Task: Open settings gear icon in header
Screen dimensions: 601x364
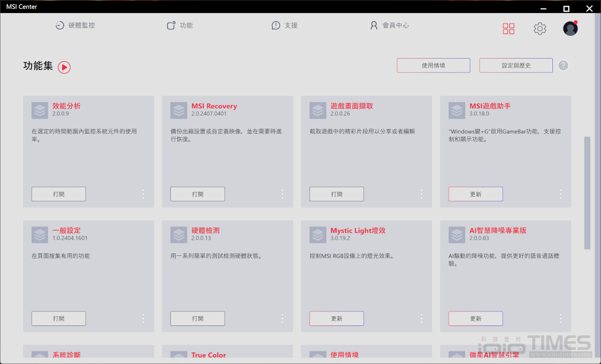Action: pyautogui.click(x=540, y=29)
